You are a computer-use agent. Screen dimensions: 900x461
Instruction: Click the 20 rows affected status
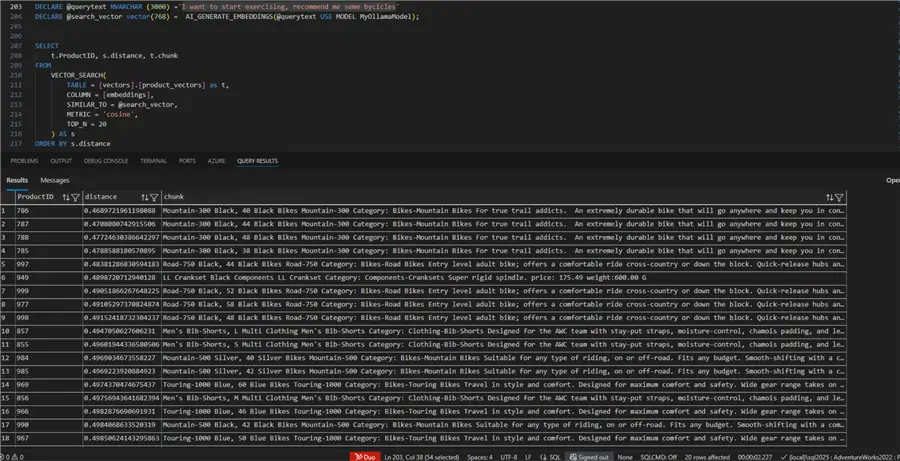(x=707, y=457)
